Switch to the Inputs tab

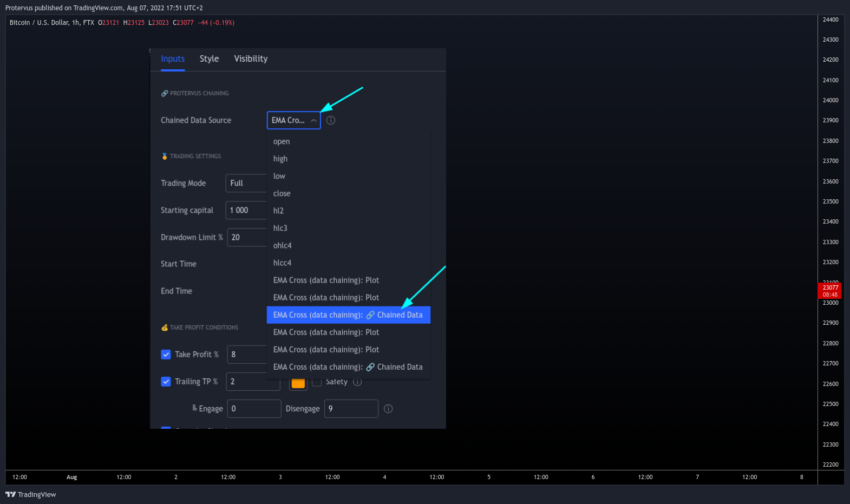click(x=173, y=59)
